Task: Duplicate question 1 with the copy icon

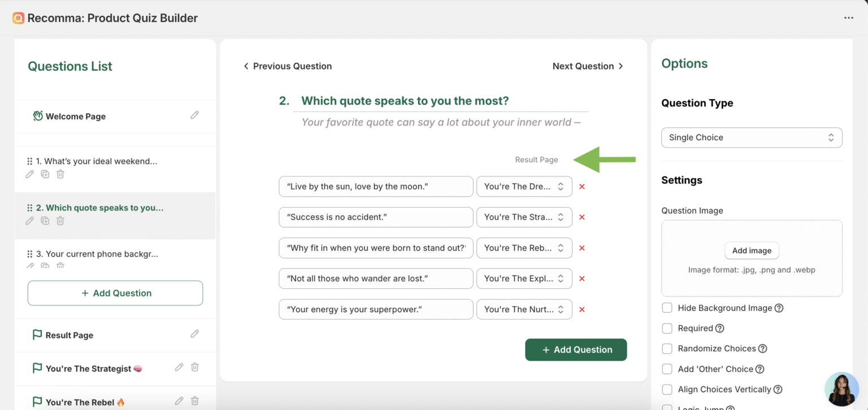Action: click(45, 174)
